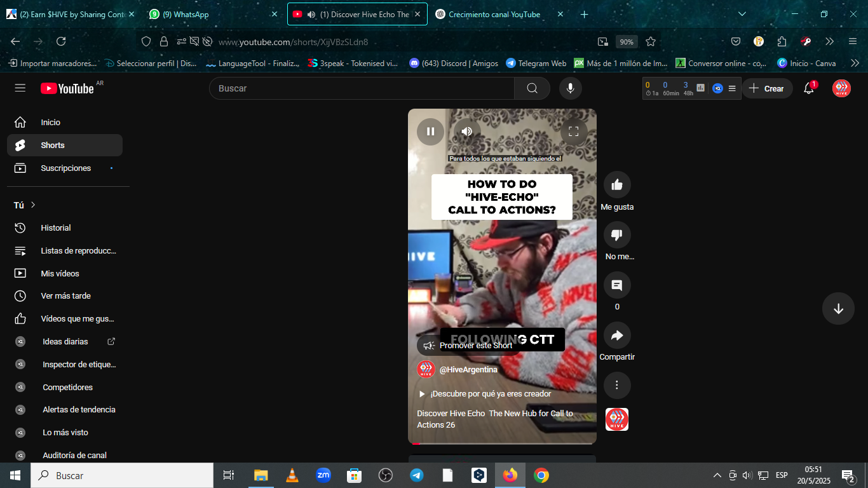Open Historial
The height and width of the screenshot is (488, 868).
[65, 228]
